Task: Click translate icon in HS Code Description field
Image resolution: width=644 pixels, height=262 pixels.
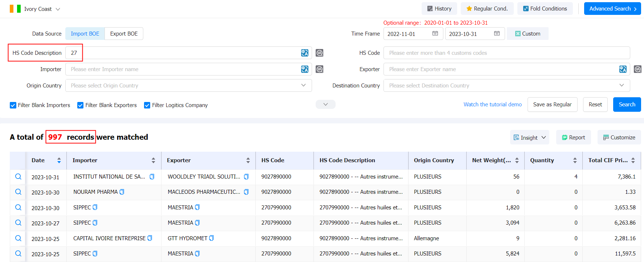Action: point(305,53)
